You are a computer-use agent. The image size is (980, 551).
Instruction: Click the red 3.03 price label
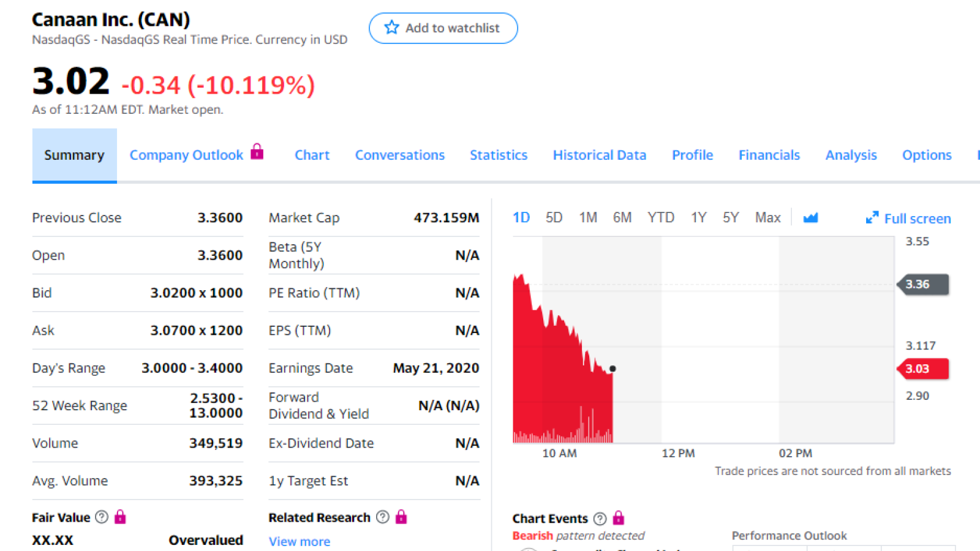tap(922, 369)
